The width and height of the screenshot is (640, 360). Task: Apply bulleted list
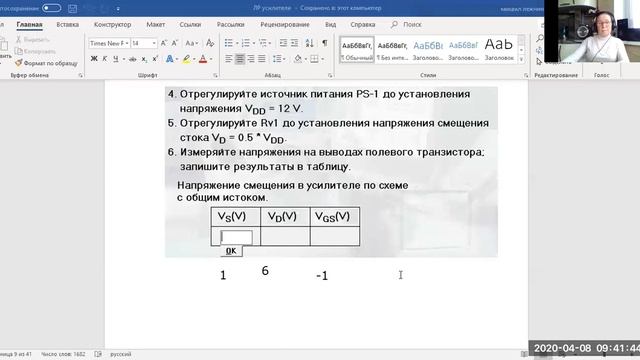click(x=229, y=43)
